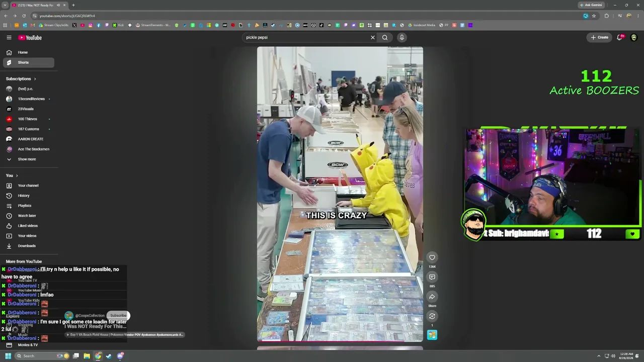Open Steam from the taskbar
Screen dimensions: 644x362
point(109,356)
